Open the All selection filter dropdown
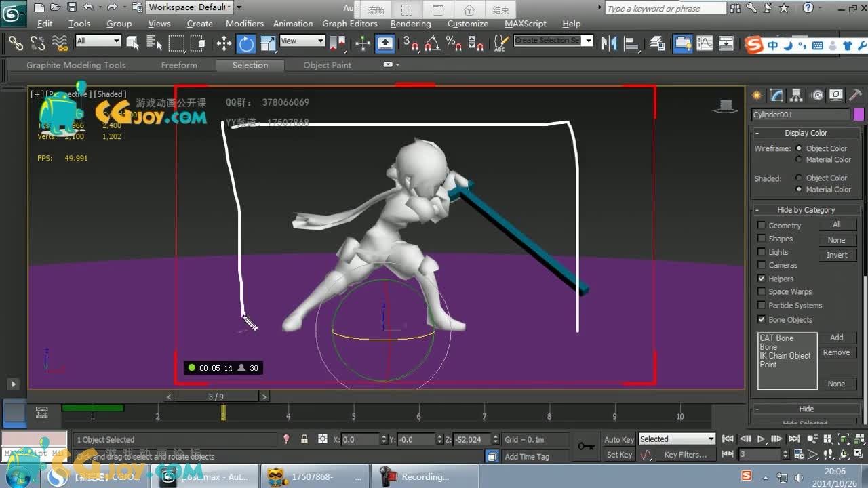This screenshot has width=868, height=488. (98, 41)
